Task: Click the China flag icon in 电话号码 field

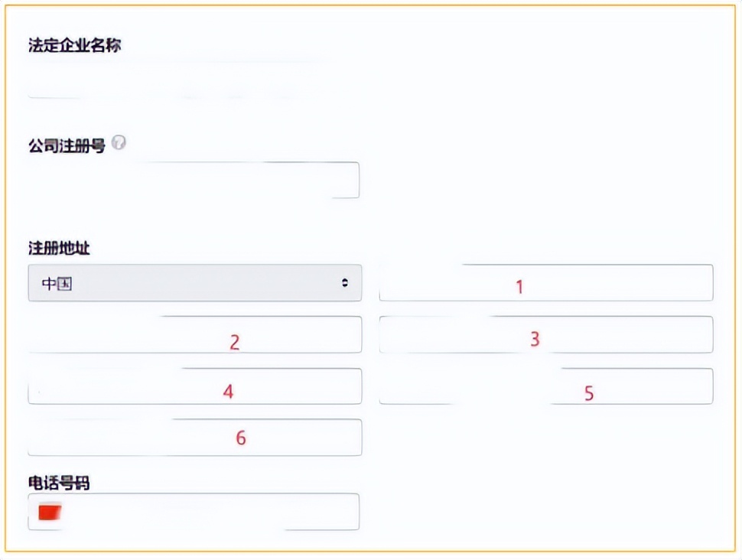Action: tap(48, 511)
